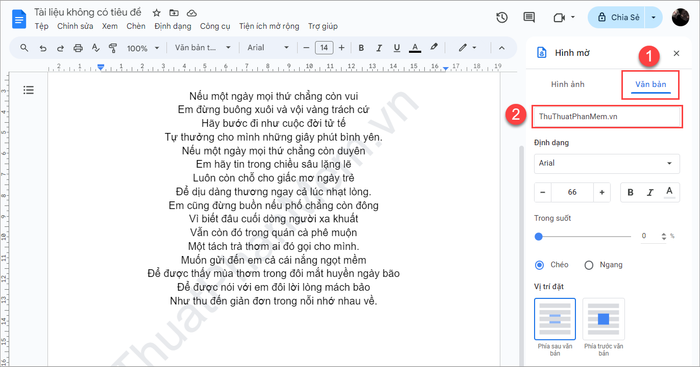
Task: Underline the selected text
Action: 397,48
